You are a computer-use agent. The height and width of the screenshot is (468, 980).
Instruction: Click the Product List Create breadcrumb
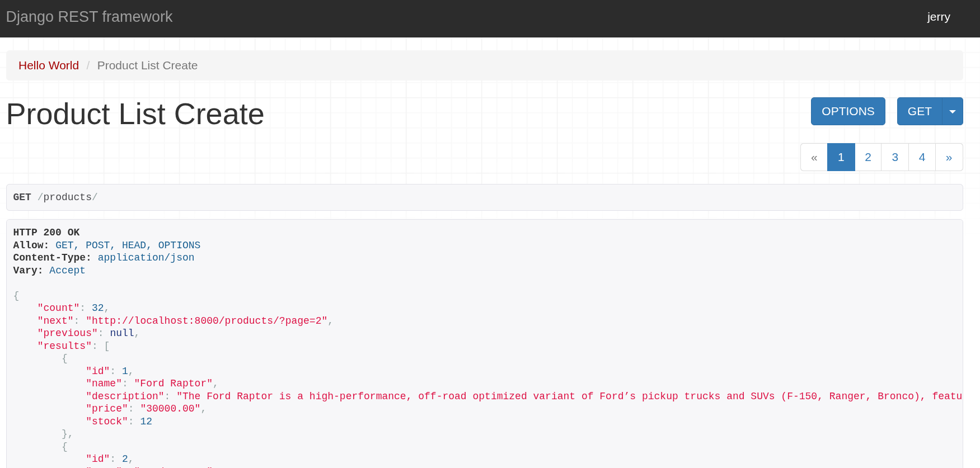coord(147,65)
